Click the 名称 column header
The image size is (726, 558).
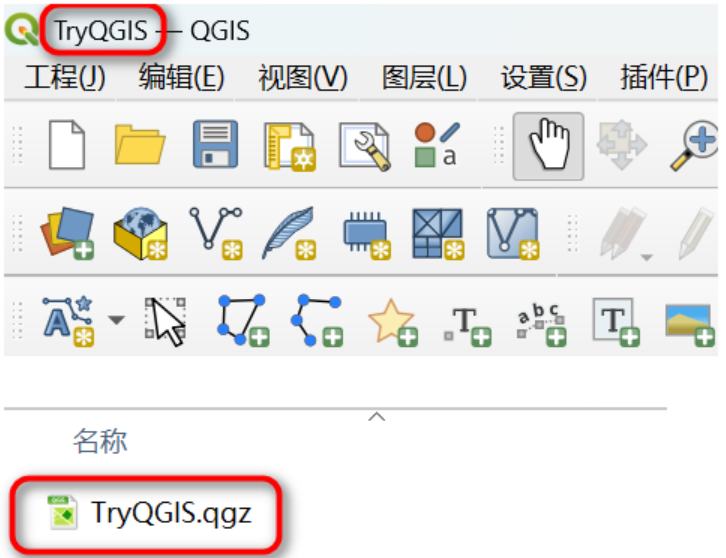(x=100, y=441)
